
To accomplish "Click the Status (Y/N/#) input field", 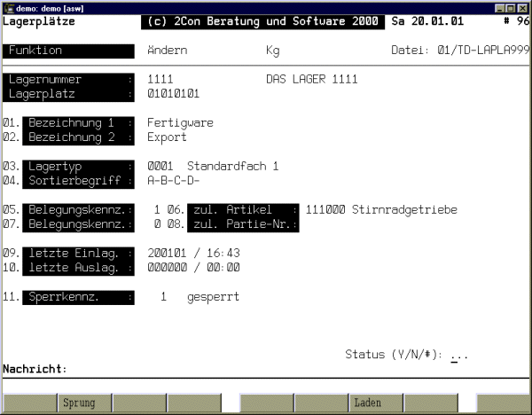I will coord(458,355).
